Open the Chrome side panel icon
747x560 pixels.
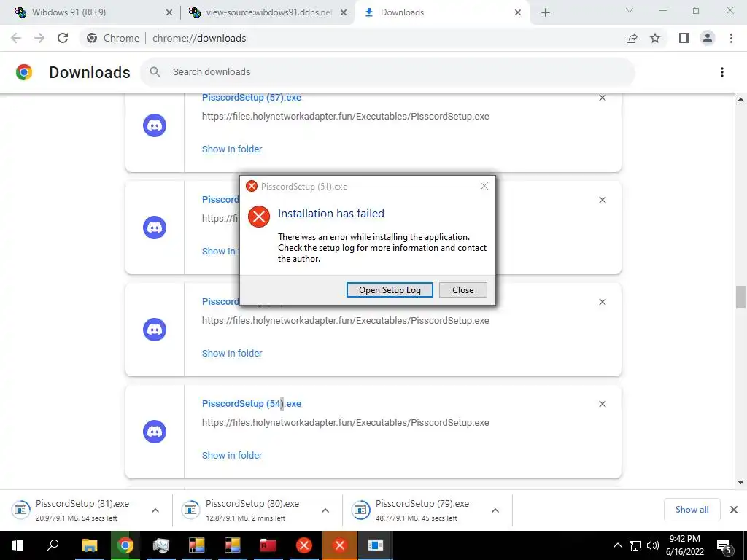click(684, 38)
